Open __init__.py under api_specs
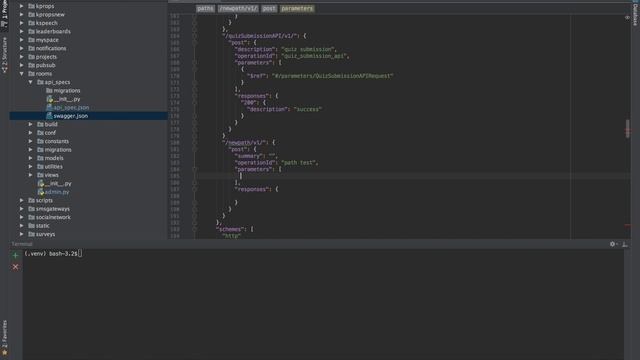Screen dimensions: 640x360 pyautogui.click(x=67, y=99)
